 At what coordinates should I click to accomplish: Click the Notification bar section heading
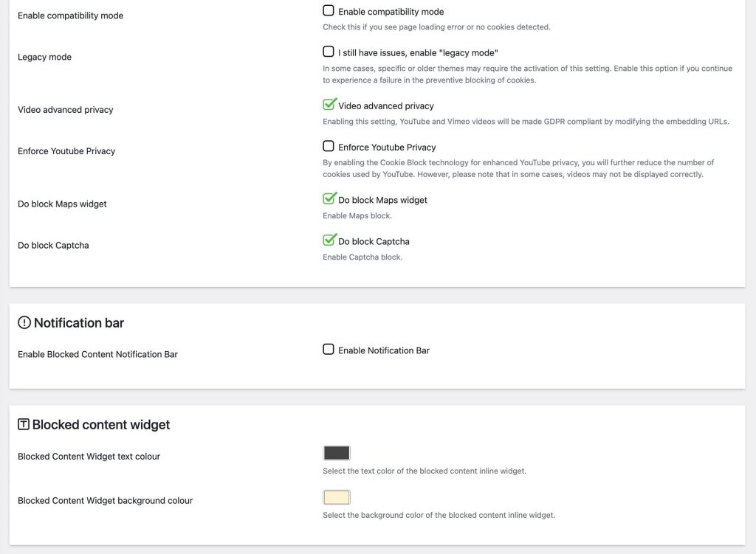(78, 323)
